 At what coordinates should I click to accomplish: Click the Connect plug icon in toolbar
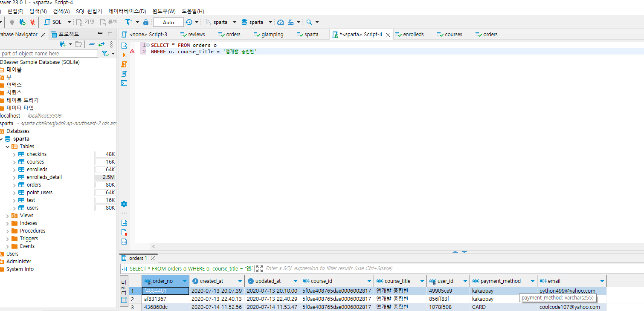click(12, 22)
